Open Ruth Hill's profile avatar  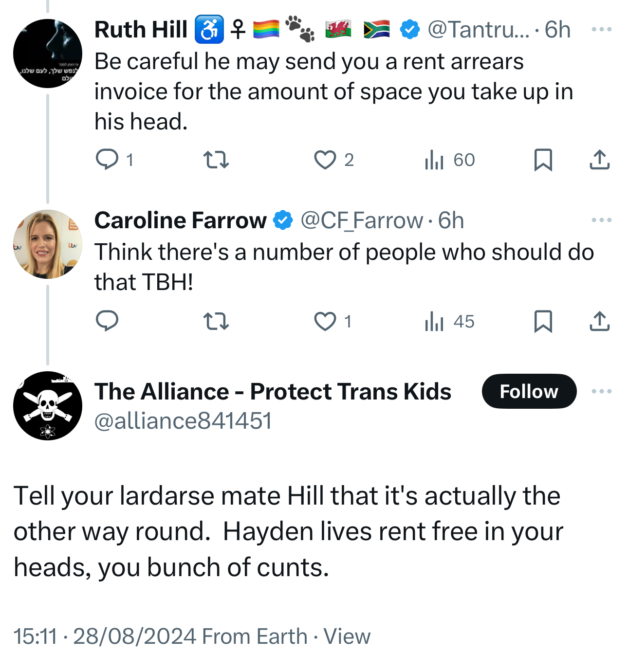point(48,54)
